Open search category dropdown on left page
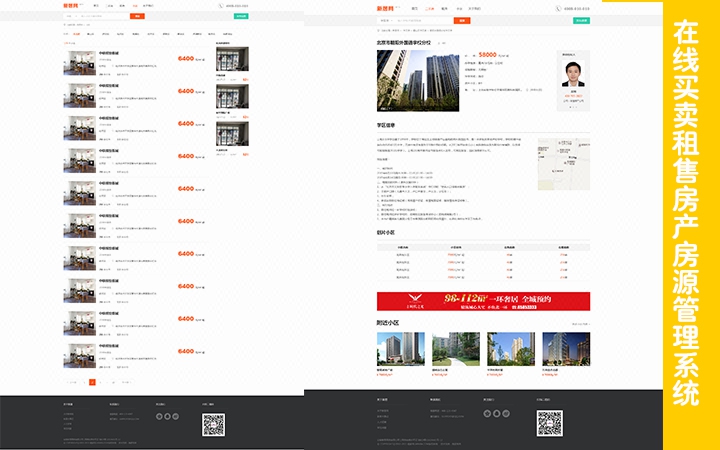720x450 pixels. tap(71, 16)
